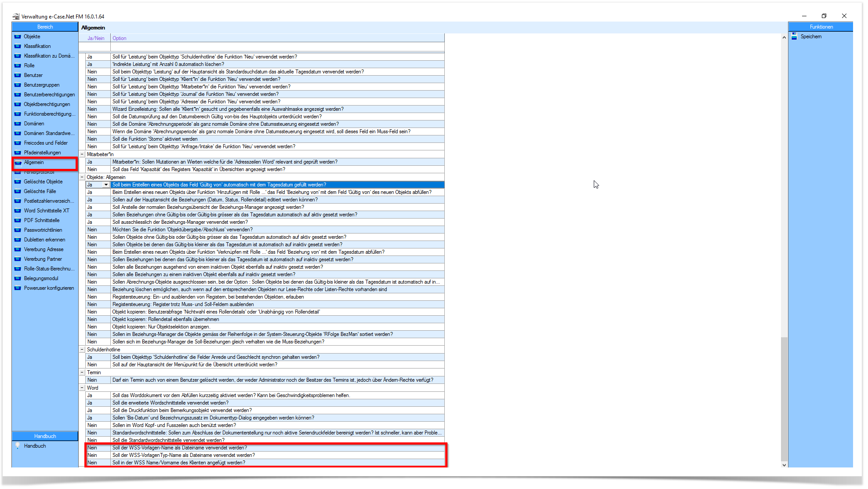The image size is (868, 489).
Task: Select row 'Soll die erweiterte Wordschnittstelle verwendet werden?'
Action: (x=265, y=403)
